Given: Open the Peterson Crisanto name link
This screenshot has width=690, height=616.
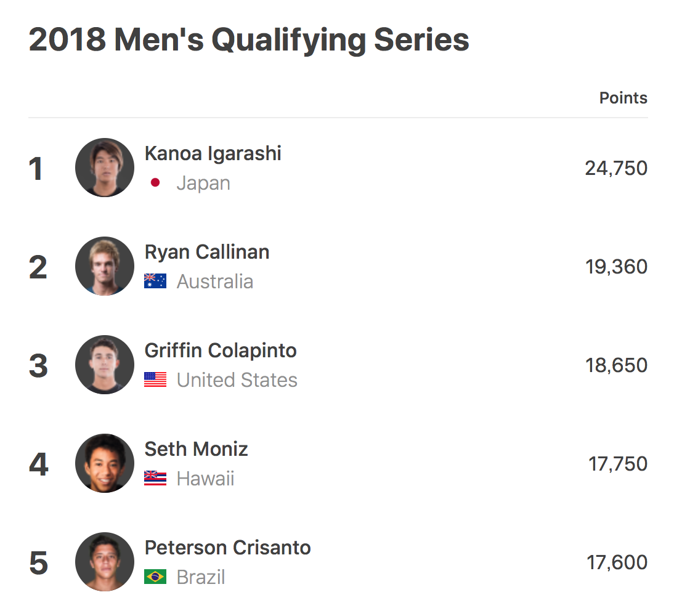Looking at the screenshot, I should point(227,548).
